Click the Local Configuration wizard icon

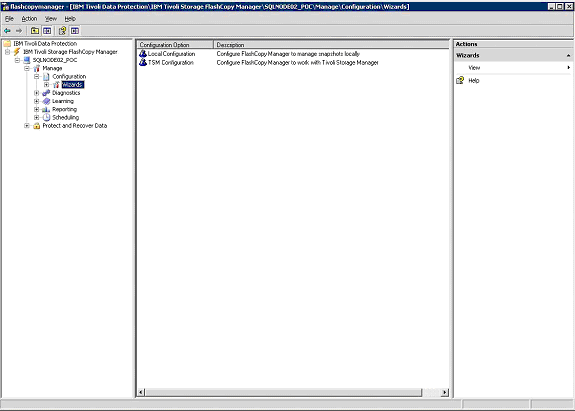tap(143, 54)
